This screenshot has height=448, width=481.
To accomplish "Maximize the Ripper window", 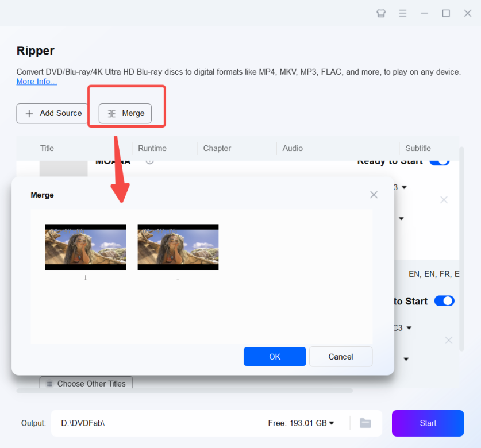I will (446, 13).
